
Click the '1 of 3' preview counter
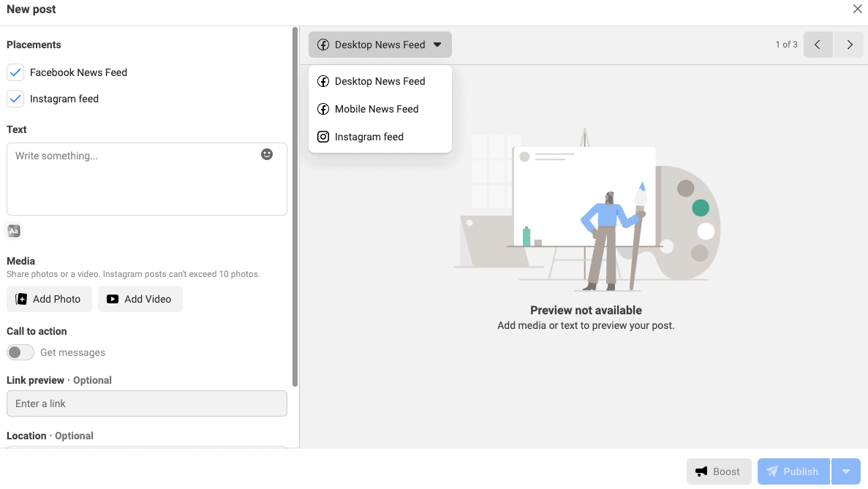[786, 45]
